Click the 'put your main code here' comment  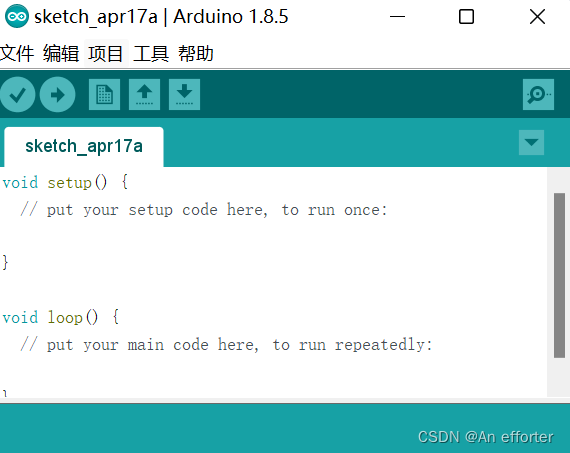226,345
